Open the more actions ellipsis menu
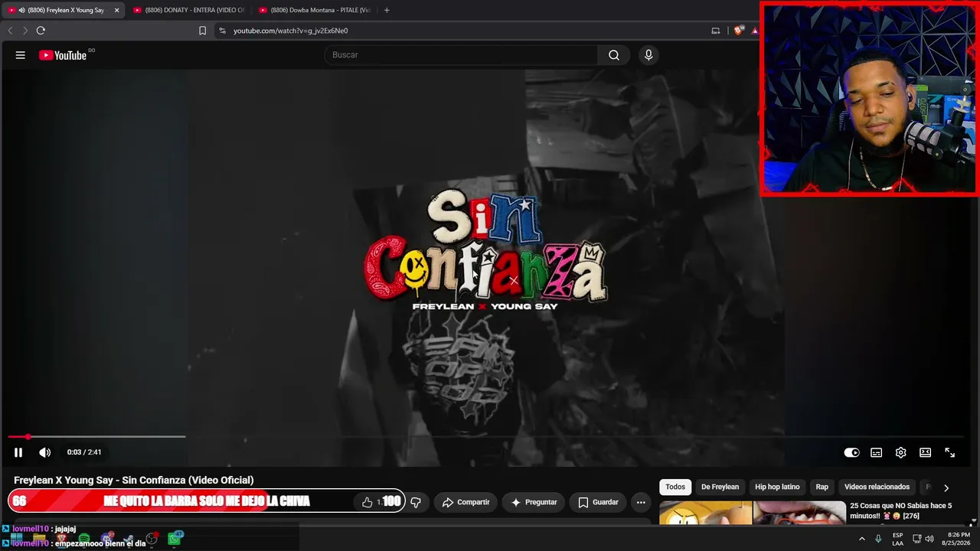The width and height of the screenshot is (980, 551). click(641, 502)
